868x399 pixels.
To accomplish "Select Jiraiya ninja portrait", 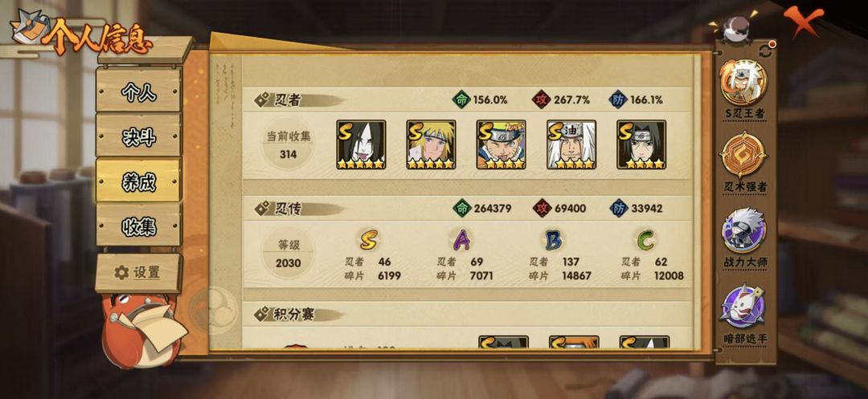I will pos(571,145).
